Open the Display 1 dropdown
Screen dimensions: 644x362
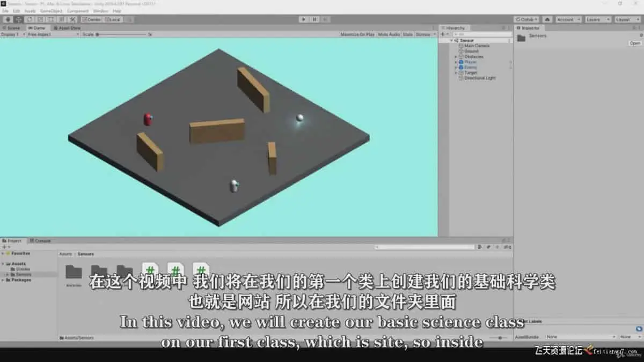[x=13, y=34]
